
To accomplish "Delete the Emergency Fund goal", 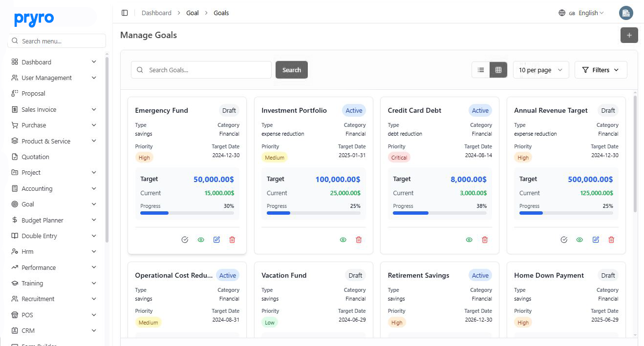I will pyautogui.click(x=232, y=240).
